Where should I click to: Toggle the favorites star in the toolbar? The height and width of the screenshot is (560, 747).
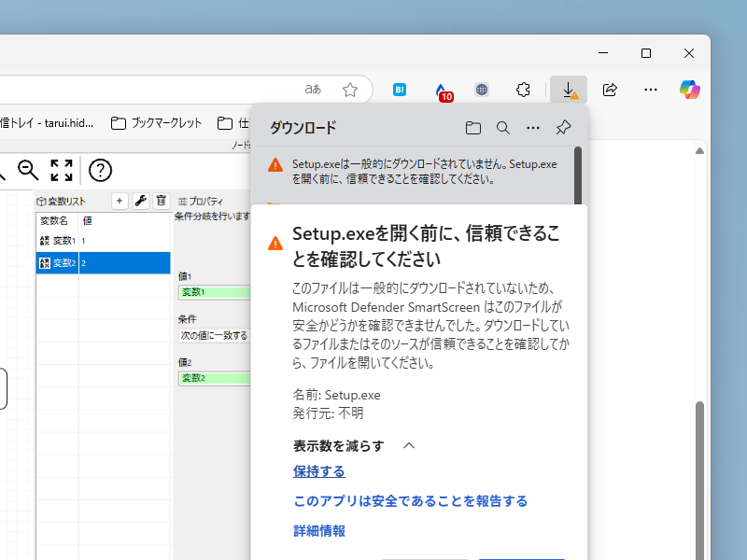point(350,90)
